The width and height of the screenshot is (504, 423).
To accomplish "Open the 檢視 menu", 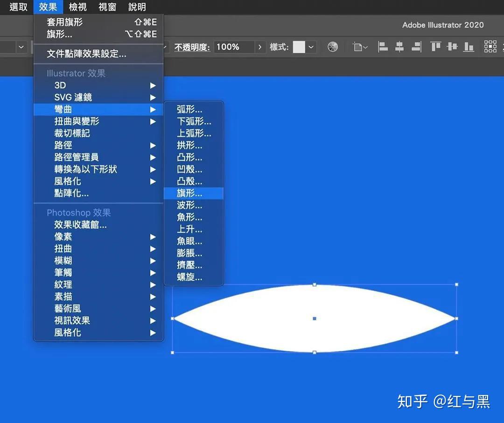I will pos(78,7).
